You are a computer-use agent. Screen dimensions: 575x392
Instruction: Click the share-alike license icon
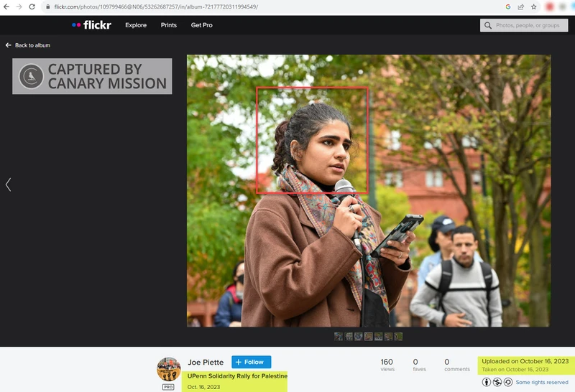coord(508,382)
